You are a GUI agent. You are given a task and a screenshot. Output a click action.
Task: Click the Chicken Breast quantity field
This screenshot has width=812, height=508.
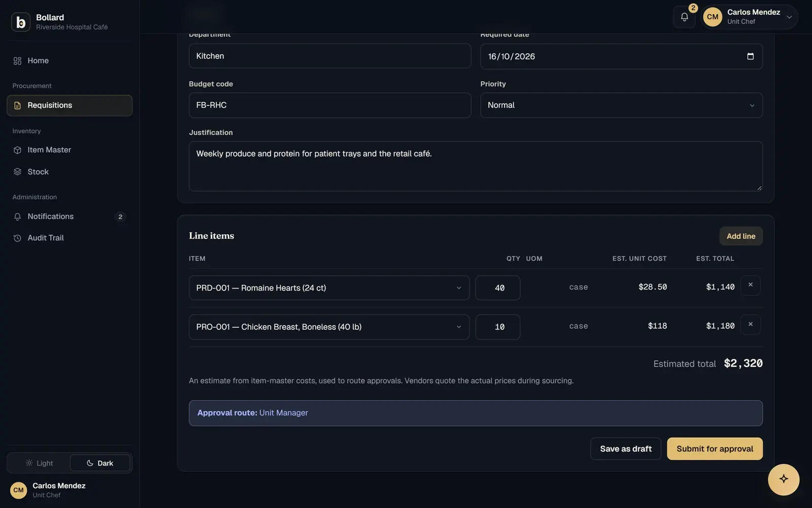coord(498,327)
